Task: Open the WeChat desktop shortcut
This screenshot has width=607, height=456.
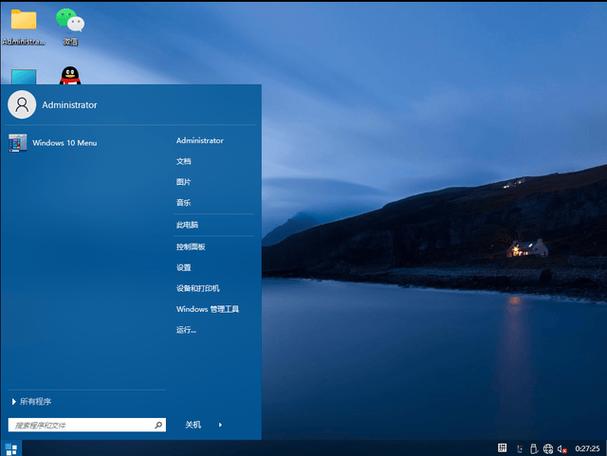Action: [x=70, y=26]
